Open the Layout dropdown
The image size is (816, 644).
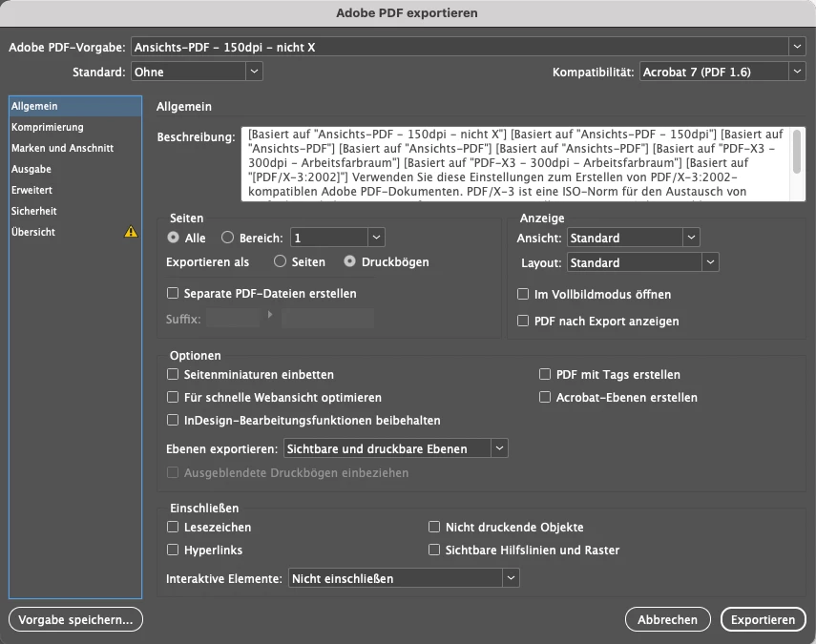click(642, 262)
